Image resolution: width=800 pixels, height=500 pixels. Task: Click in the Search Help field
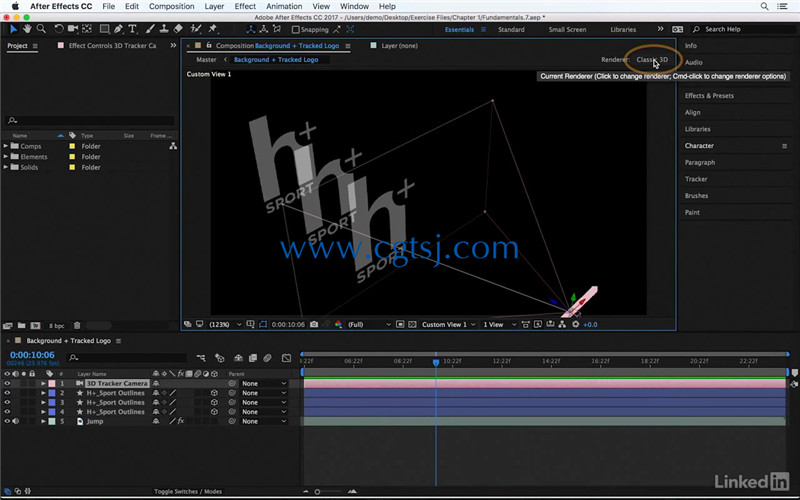coord(740,29)
